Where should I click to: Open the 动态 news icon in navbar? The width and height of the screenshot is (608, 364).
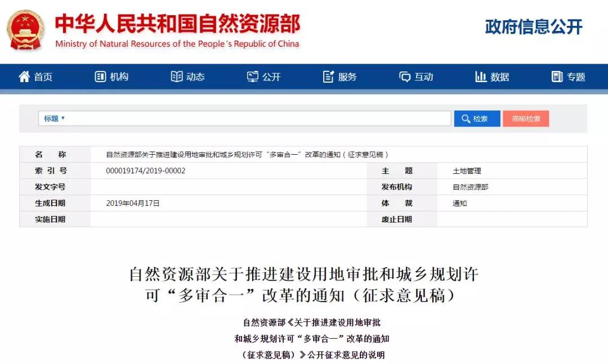pyautogui.click(x=176, y=77)
